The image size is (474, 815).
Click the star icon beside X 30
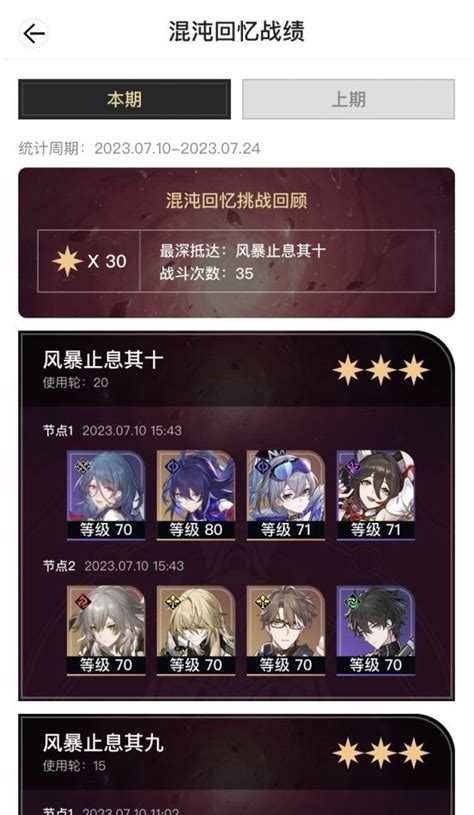(68, 261)
